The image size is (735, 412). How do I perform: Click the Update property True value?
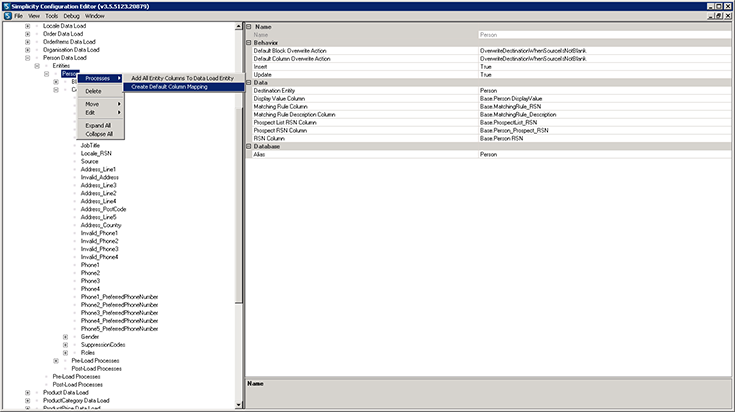pos(604,75)
